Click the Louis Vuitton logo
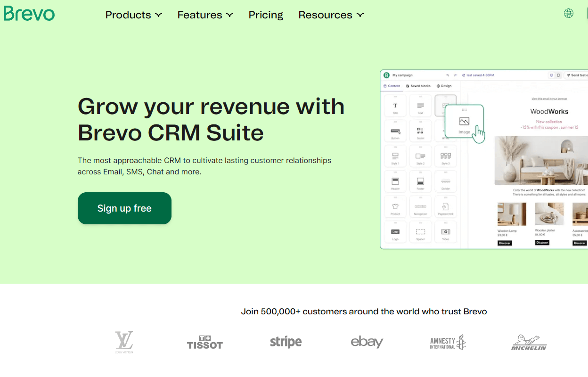The image size is (588, 377). point(124,342)
